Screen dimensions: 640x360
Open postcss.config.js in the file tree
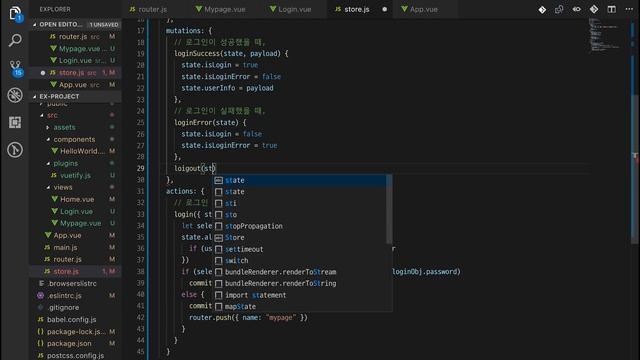point(76,356)
